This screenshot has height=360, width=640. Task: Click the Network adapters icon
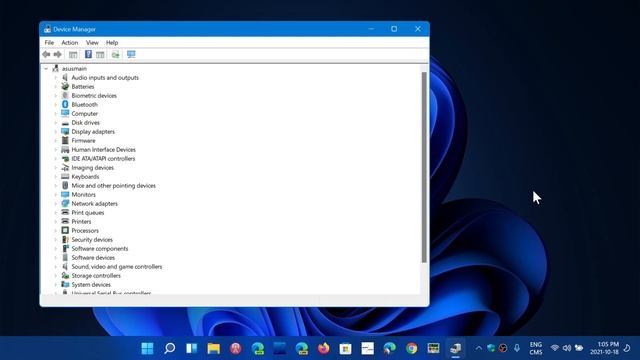65,203
